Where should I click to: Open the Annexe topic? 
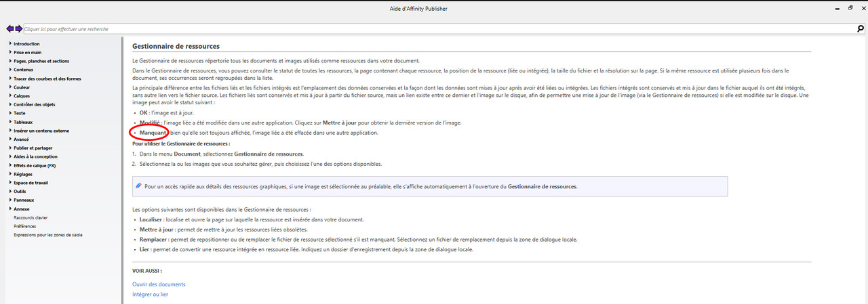(22, 209)
